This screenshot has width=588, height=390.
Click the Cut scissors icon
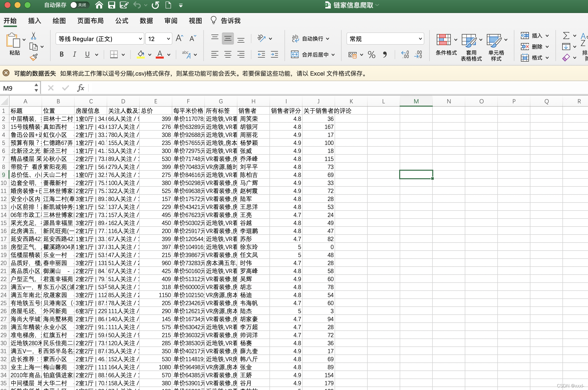pos(33,36)
